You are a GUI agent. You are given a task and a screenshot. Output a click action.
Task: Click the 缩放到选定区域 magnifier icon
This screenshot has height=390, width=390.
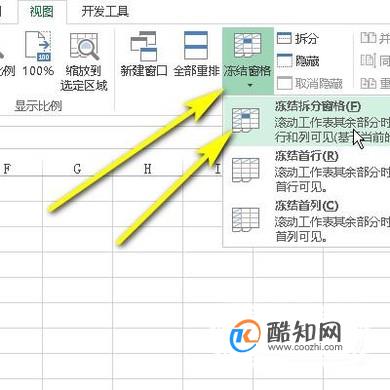click(84, 47)
